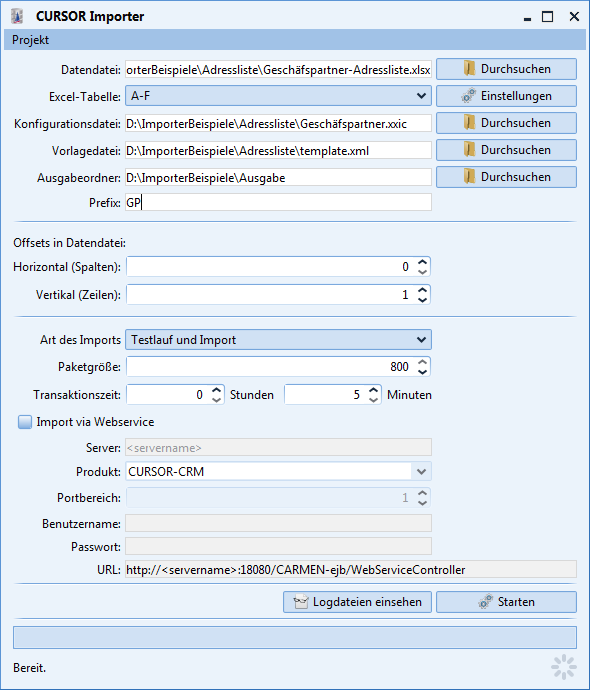This screenshot has height=690, width=590.
Task: Click into the Prefix input field
Action: pyautogui.click(x=278, y=202)
